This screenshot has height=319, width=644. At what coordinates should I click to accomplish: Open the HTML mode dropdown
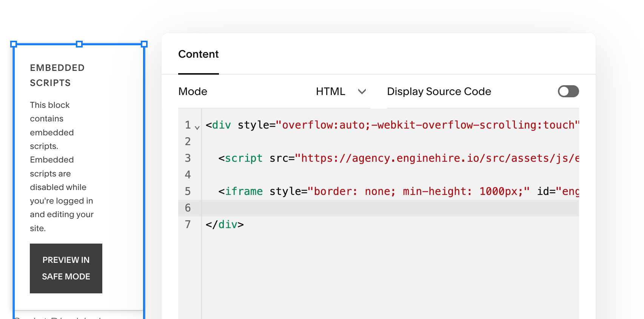coord(341,91)
